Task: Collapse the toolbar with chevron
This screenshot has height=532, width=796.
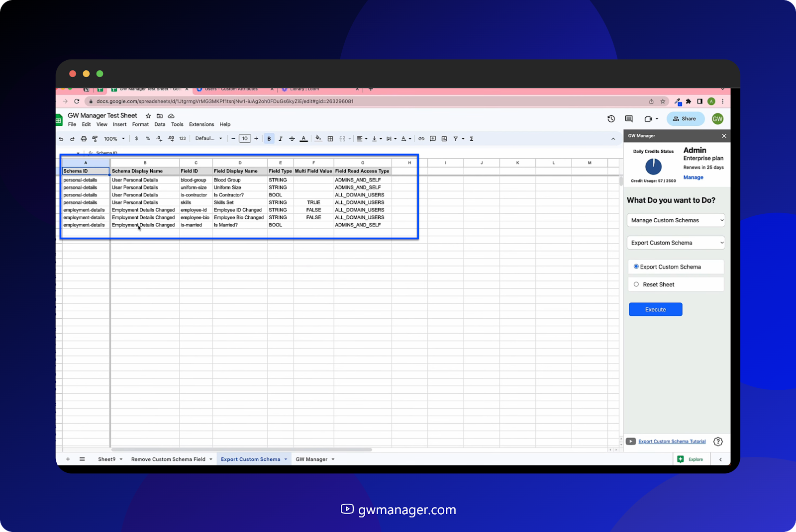Action: click(x=613, y=139)
